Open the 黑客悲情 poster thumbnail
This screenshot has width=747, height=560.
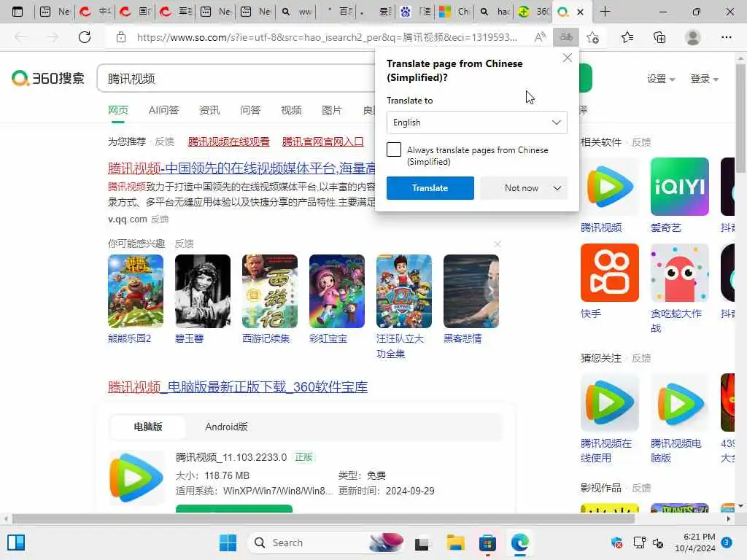tap(471, 291)
